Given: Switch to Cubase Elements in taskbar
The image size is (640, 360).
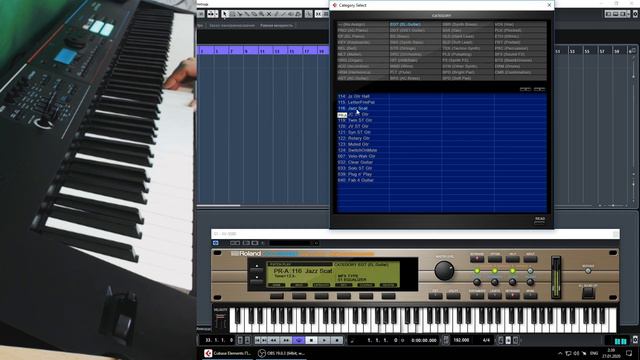Looking at the screenshot, I should [228, 353].
